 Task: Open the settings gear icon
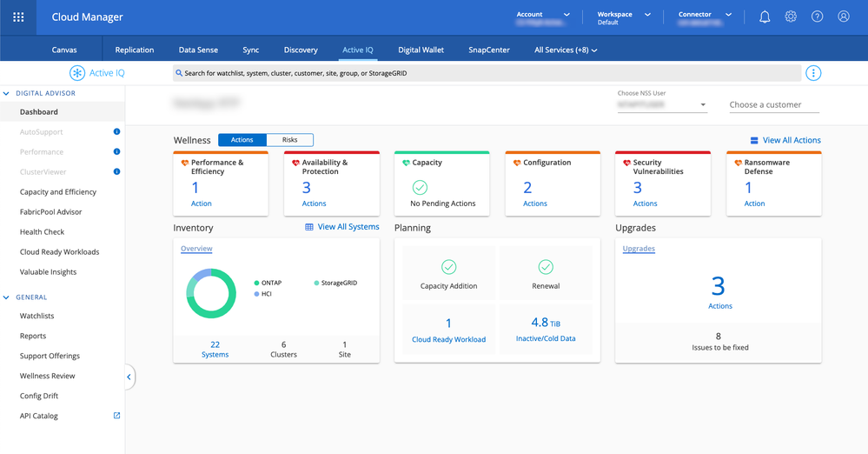pyautogui.click(x=791, y=17)
